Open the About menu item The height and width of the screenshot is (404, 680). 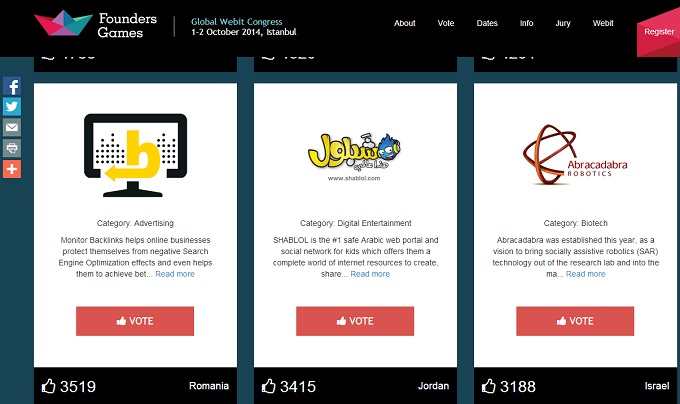405,23
